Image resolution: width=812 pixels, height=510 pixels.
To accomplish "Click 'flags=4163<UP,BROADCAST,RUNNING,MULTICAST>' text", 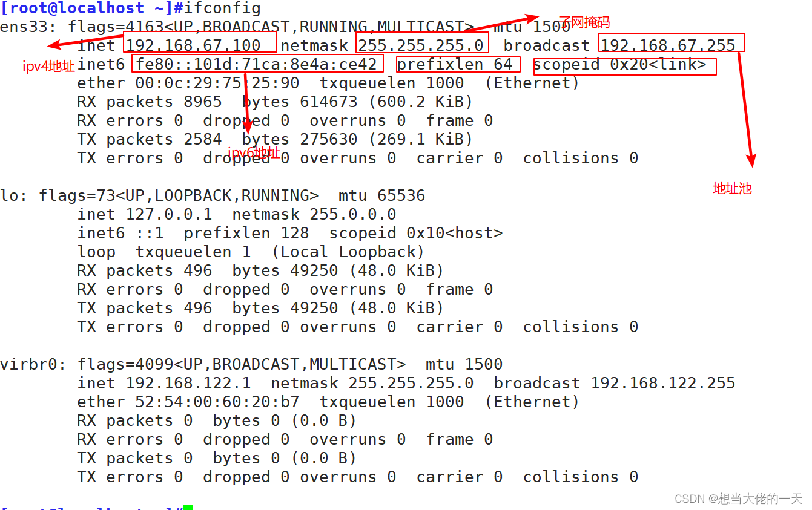I will [271, 27].
